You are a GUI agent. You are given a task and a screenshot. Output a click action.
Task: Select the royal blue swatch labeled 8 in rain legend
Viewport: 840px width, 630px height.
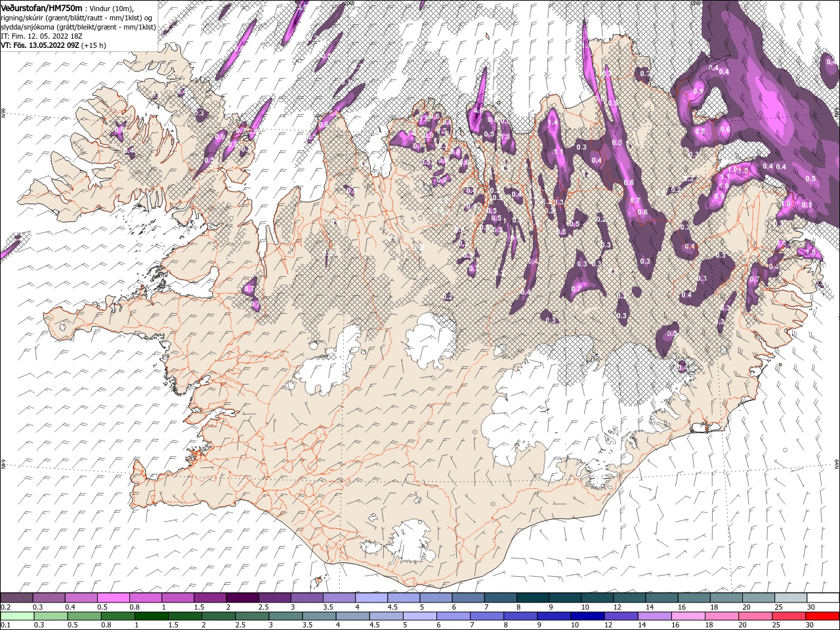[x=520, y=616]
